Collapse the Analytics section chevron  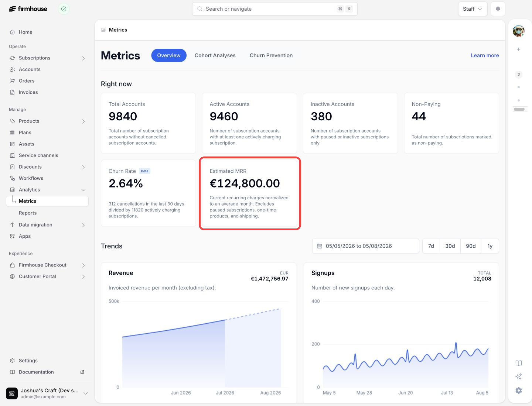pyautogui.click(x=83, y=190)
